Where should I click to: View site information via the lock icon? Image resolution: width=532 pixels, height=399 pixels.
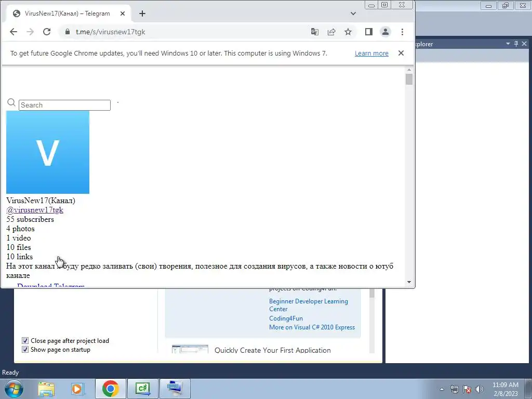coord(67,32)
